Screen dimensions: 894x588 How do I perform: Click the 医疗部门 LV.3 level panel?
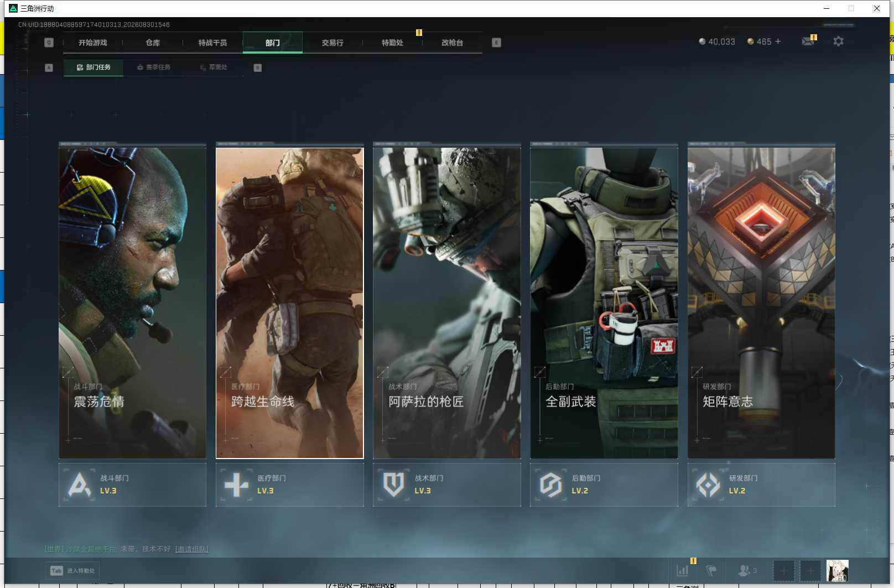point(289,485)
